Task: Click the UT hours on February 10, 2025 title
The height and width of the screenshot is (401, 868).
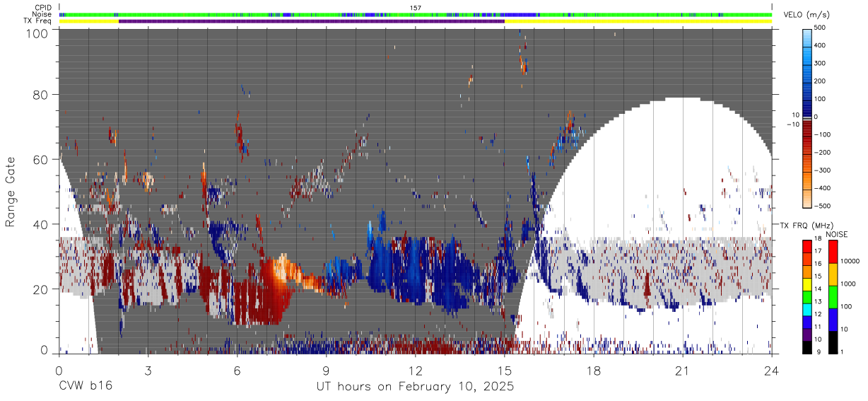Action: 415,388
